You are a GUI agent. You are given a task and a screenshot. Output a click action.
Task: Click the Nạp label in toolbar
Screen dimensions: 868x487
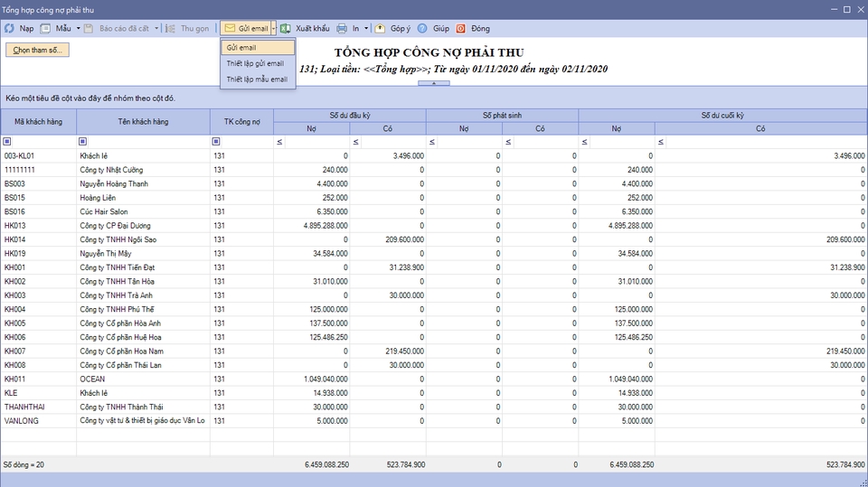click(26, 28)
